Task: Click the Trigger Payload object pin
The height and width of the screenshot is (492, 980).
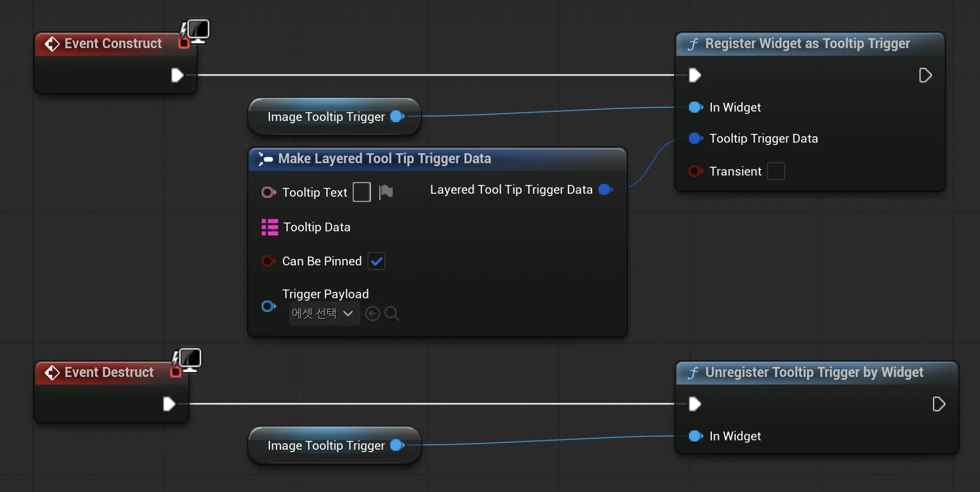Action: (x=269, y=306)
